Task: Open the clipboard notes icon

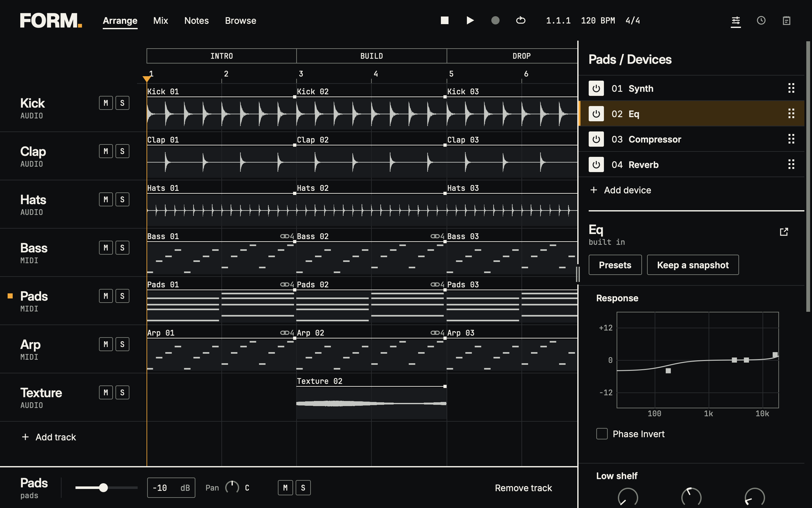Action: (787, 21)
